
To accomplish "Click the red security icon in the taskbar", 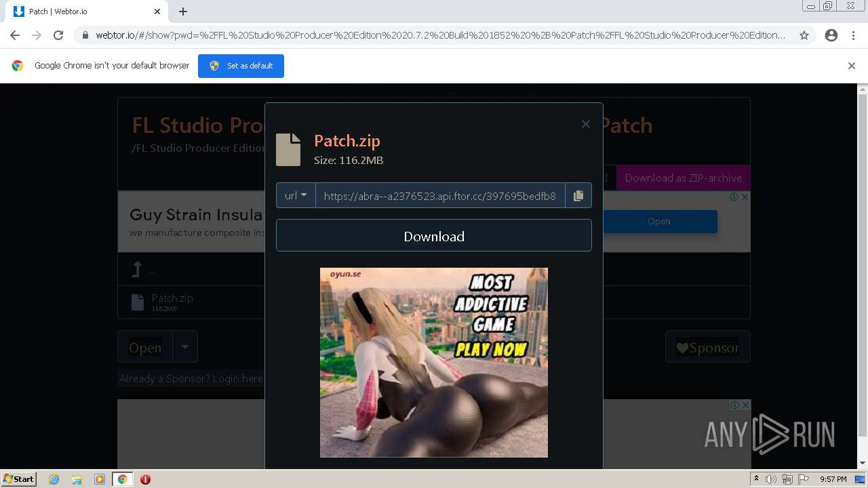I will pyautogui.click(x=145, y=479).
